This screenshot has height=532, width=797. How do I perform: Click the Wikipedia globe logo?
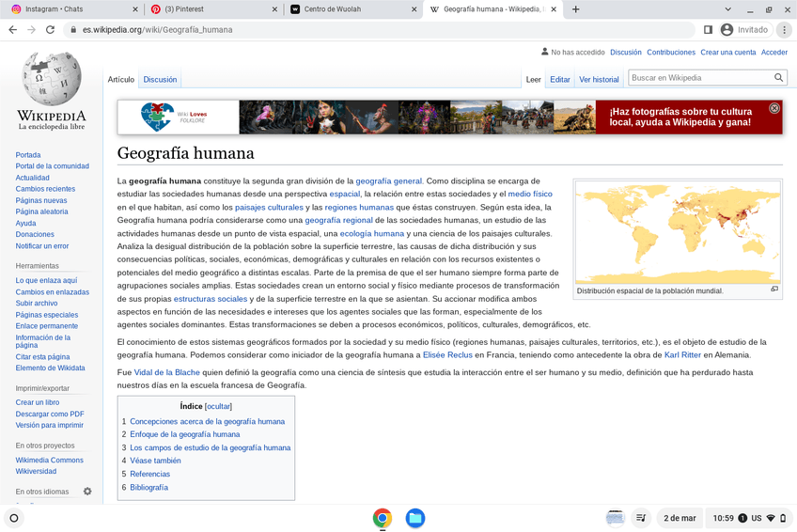pos(52,79)
